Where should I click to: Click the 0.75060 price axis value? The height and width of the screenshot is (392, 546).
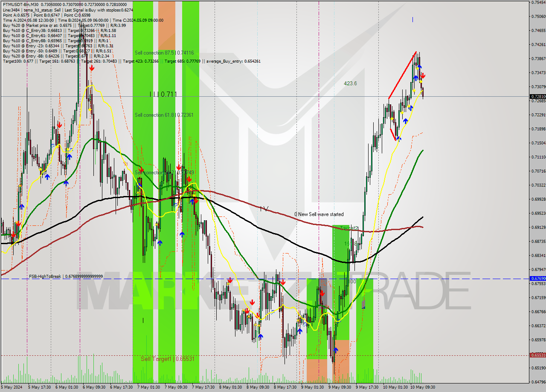[538, 16]
